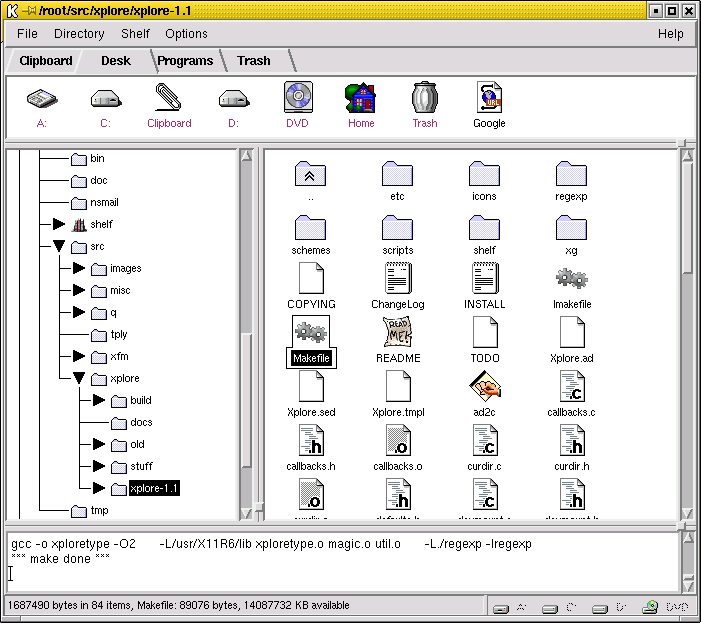Expand the q tree node
The width and height of the screenshot is (701, 623).
pyautogui.click(x=79, y=312)
